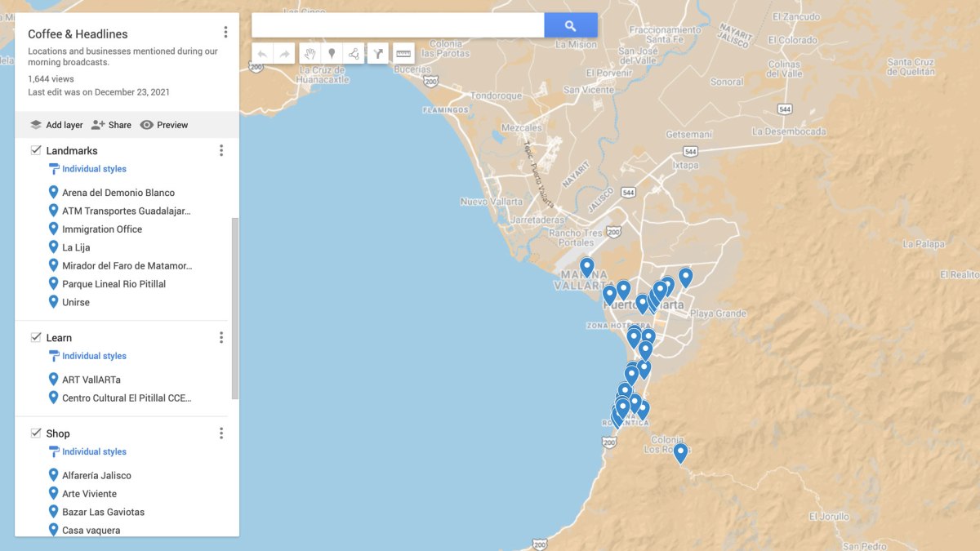The height and width of the screenshot is (551, 980).
Task: Toggle the Learn layer checkbox
Action: [x=36, y=337]
